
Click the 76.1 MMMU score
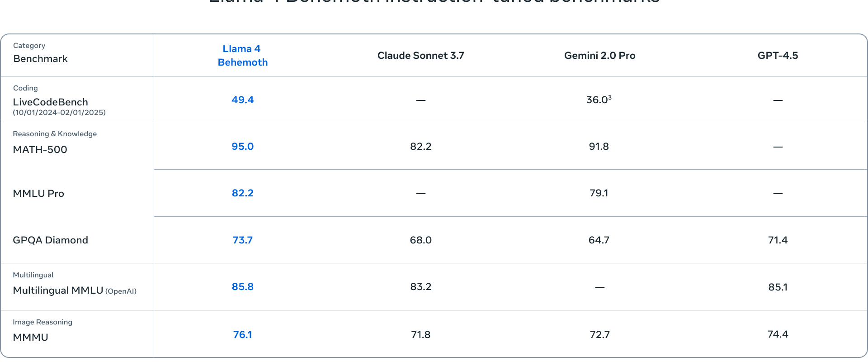click(x=242, y=335)
